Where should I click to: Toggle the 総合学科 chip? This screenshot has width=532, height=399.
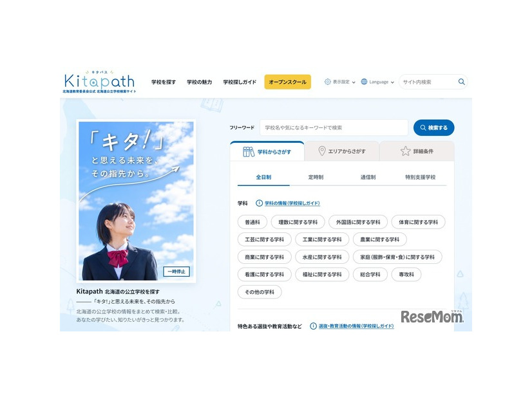pyautogui.click(x=370, y=275)
